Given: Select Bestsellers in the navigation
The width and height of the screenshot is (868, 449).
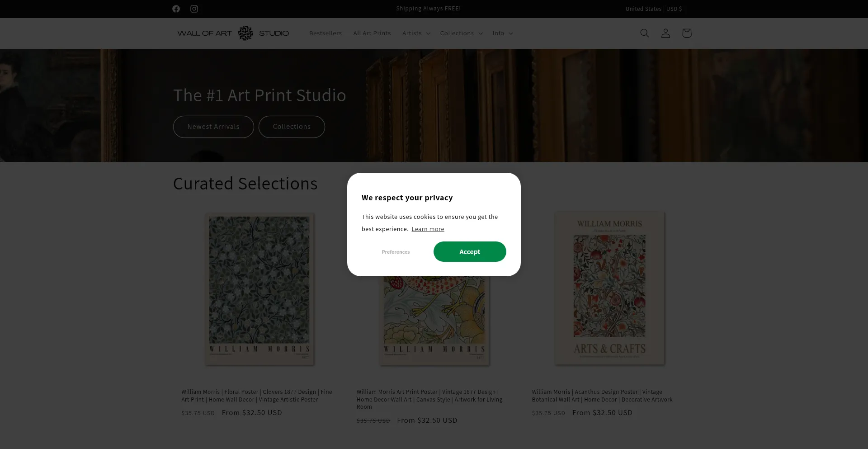Looking at the screenshot, I should 325,33.
